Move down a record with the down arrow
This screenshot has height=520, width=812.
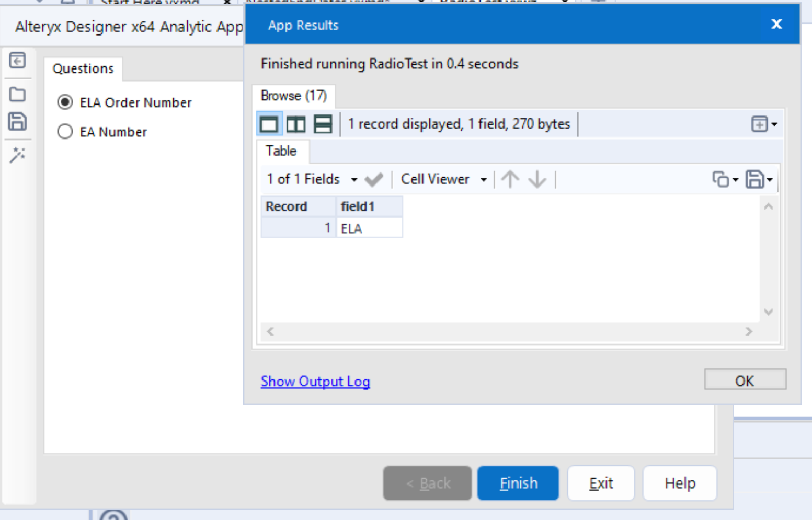[x=537, y=179]
